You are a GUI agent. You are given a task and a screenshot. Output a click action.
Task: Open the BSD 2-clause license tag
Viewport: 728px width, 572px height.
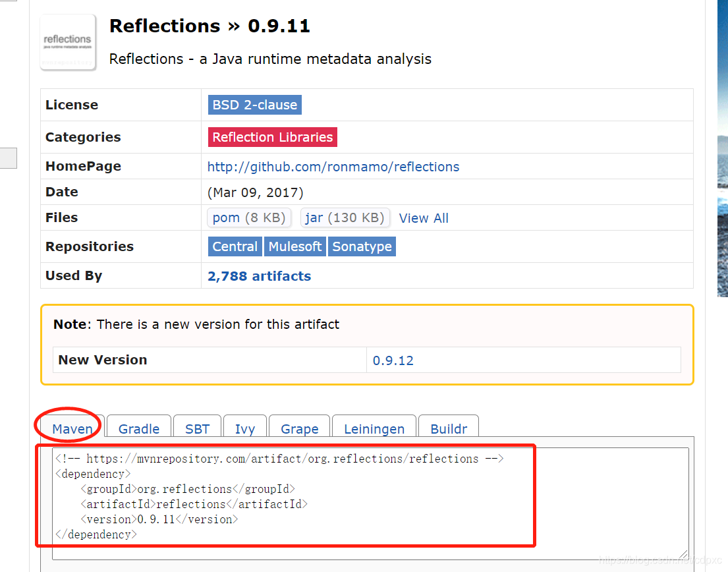click(254, 105)
